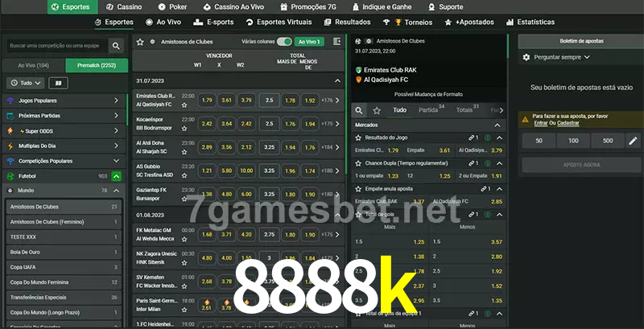This screenshot has width=644, height=329.
Task: Click the competition search input field
Action: (55, 47)
